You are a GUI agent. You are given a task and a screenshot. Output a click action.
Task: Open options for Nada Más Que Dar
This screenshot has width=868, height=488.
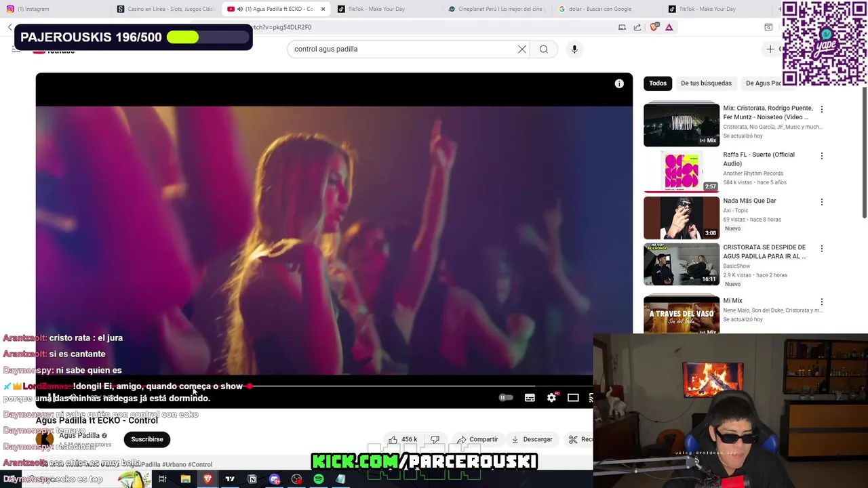coord(821,202)
